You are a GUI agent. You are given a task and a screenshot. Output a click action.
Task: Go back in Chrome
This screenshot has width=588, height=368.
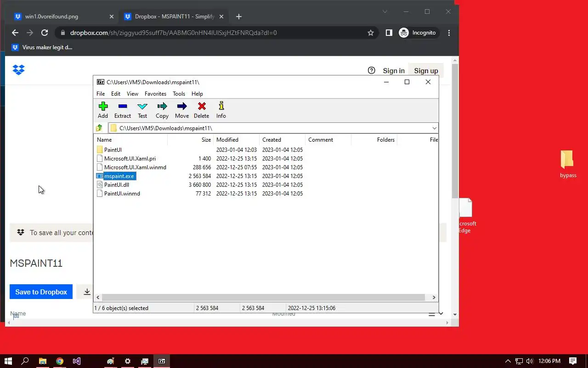point(15,33)
